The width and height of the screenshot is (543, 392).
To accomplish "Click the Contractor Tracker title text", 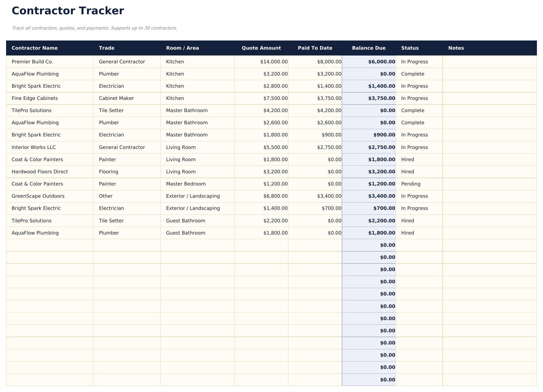I will point(68,10).
